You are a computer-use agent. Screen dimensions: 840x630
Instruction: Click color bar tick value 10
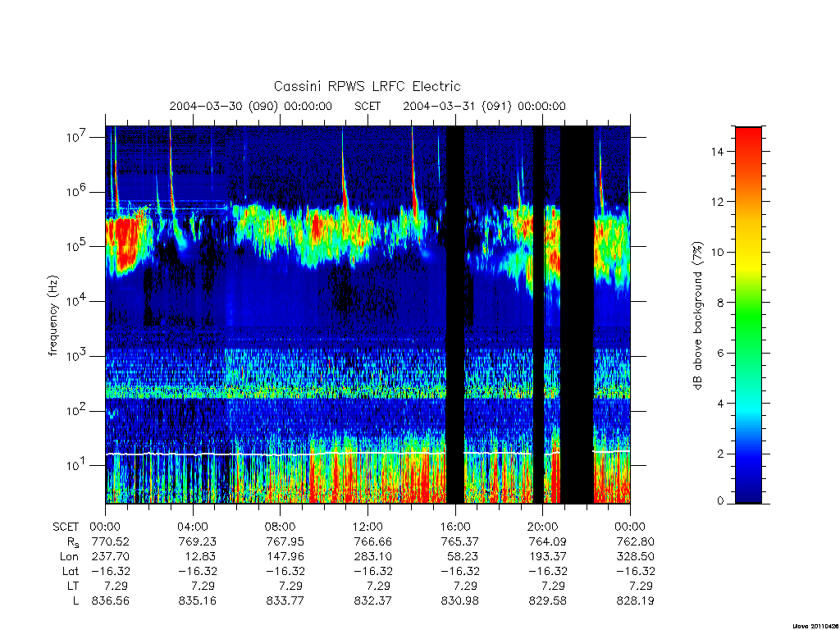[717, 253]
